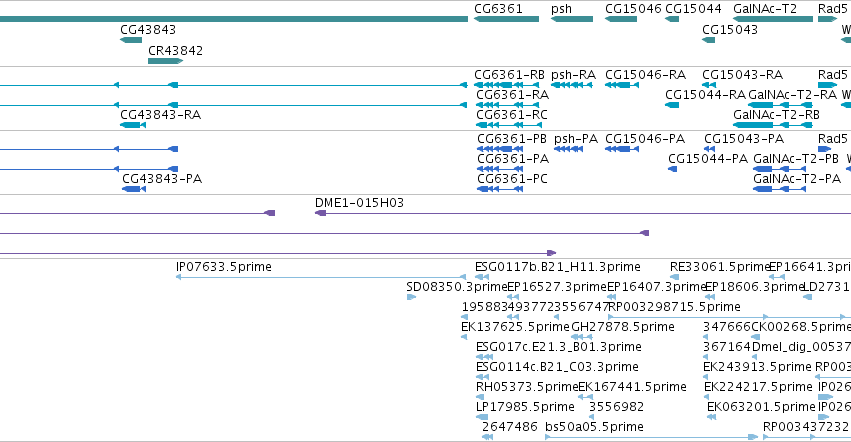
Task: Click the GalNAc-T2 gene bar
Action: [773, 19]
